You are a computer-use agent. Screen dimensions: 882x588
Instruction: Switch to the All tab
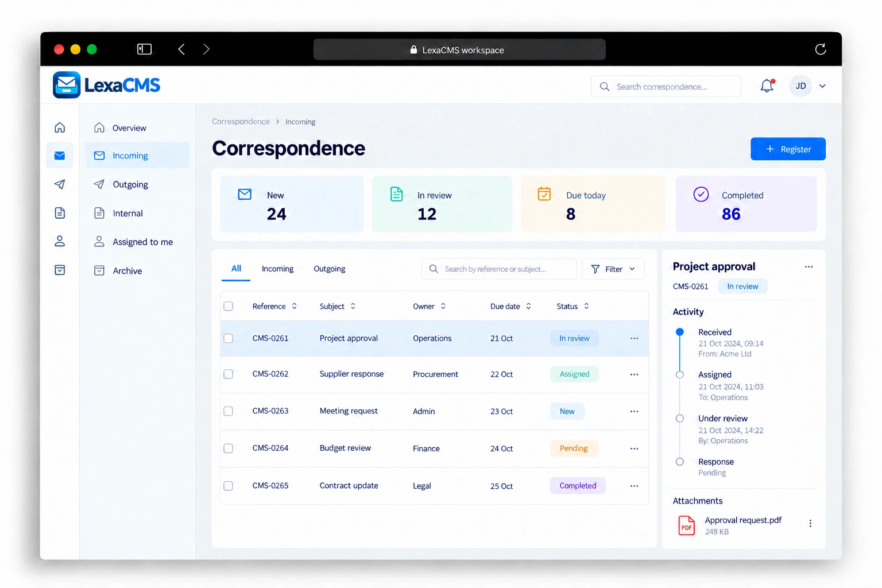coord(236,269)
